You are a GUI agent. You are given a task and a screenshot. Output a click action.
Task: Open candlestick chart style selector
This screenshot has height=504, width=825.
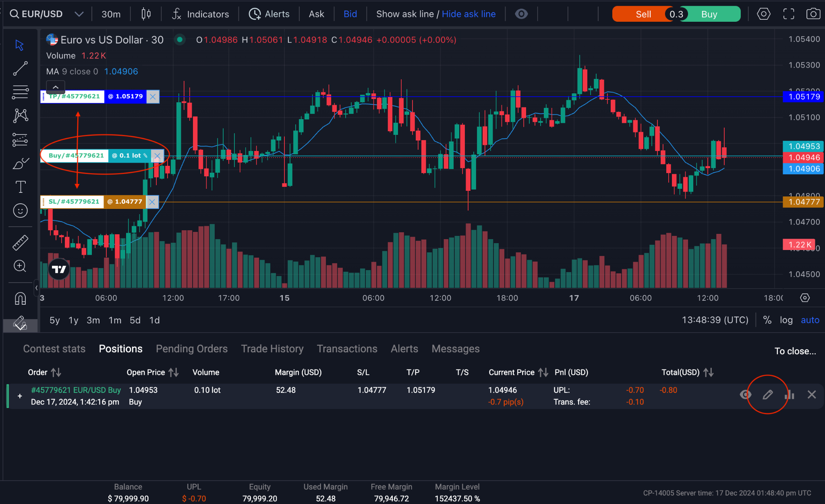coord(146,14)
